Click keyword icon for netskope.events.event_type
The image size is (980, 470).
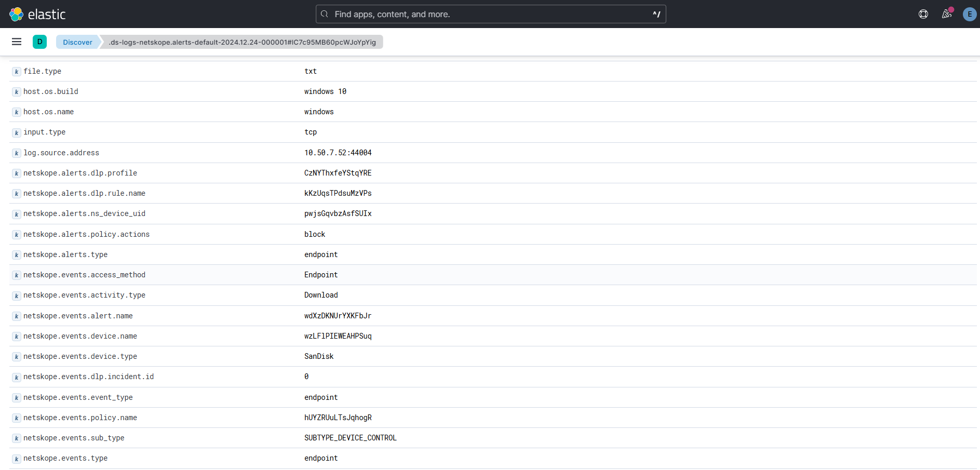[x=17, y=398]
